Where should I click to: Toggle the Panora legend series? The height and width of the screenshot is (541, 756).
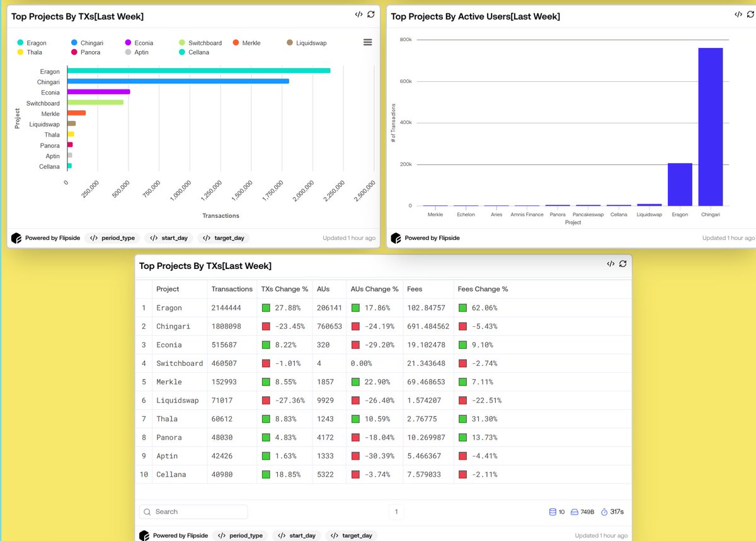(x=86, y=52)
